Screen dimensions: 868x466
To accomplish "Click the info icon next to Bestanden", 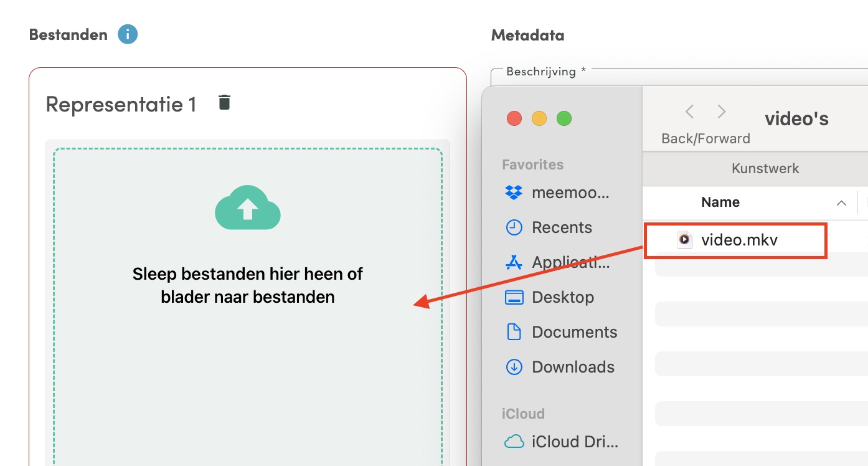I will click(128, 34).
